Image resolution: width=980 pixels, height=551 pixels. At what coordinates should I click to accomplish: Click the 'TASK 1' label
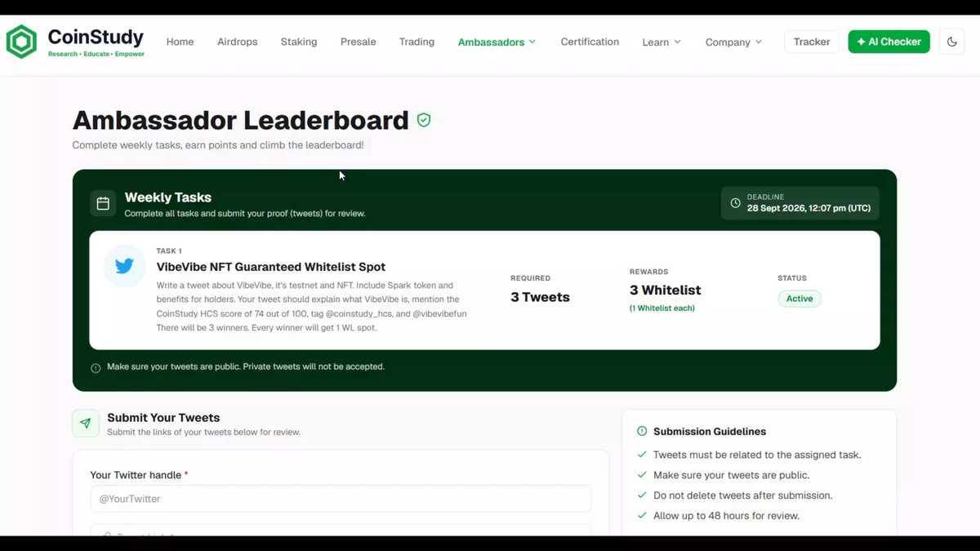pos(169,251)
